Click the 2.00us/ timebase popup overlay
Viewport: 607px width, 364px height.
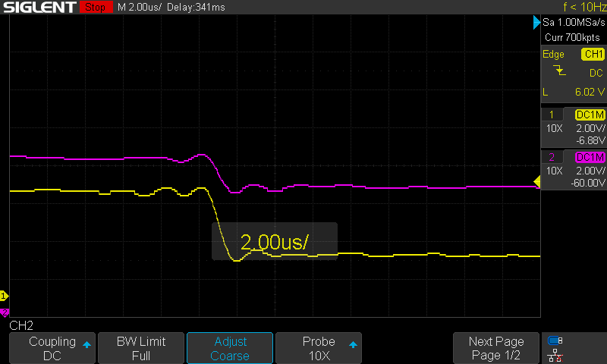pyautogui.click(x=275, y=241)
